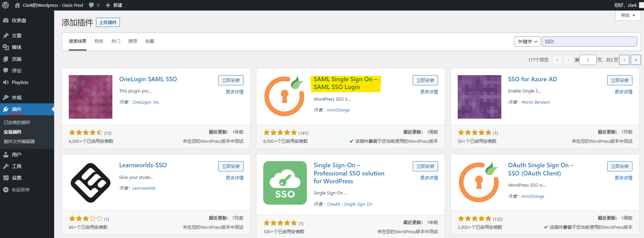Viewport: 644px width, 238px height.
Task: Switch to the 热门 tab
Action: pyautogui.click(x=115, y=41)
